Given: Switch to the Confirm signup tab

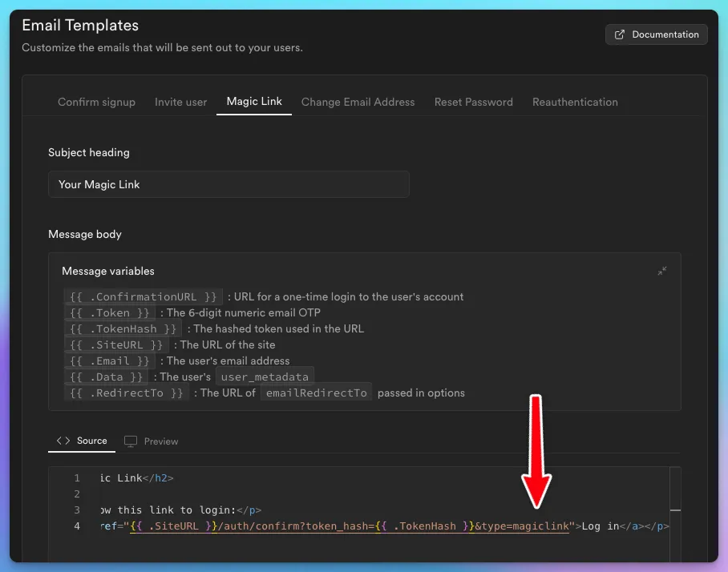Looking at the screenshot, I should coord(96,102).
